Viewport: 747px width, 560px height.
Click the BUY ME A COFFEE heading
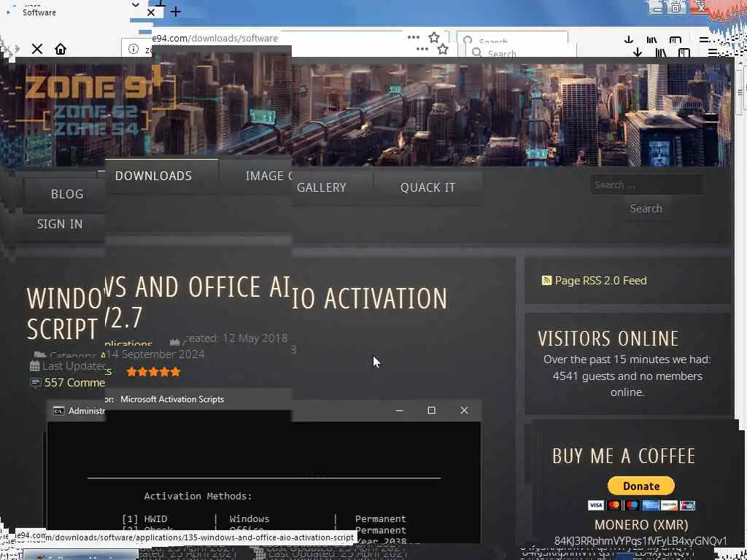pyautogui.click(x=624, y=456)
